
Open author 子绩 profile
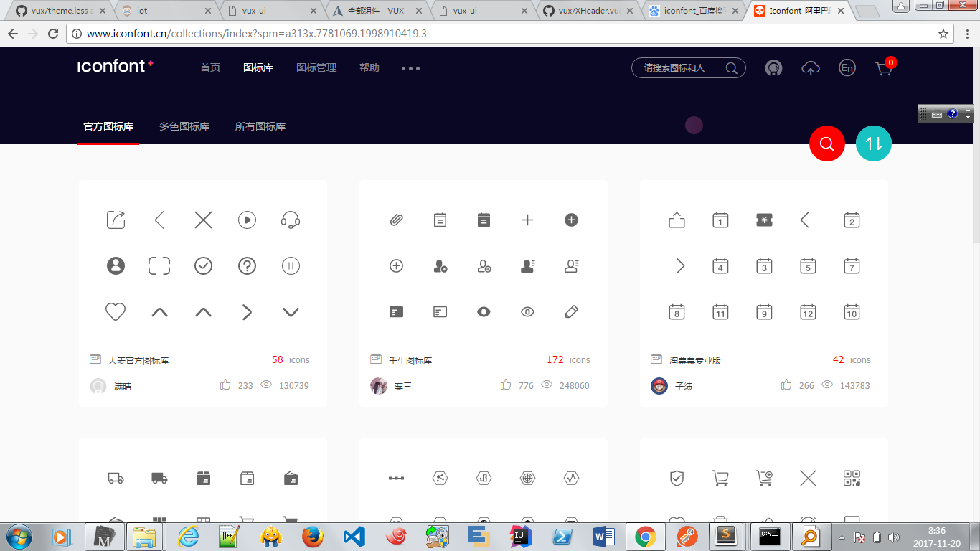coord(684,386)
